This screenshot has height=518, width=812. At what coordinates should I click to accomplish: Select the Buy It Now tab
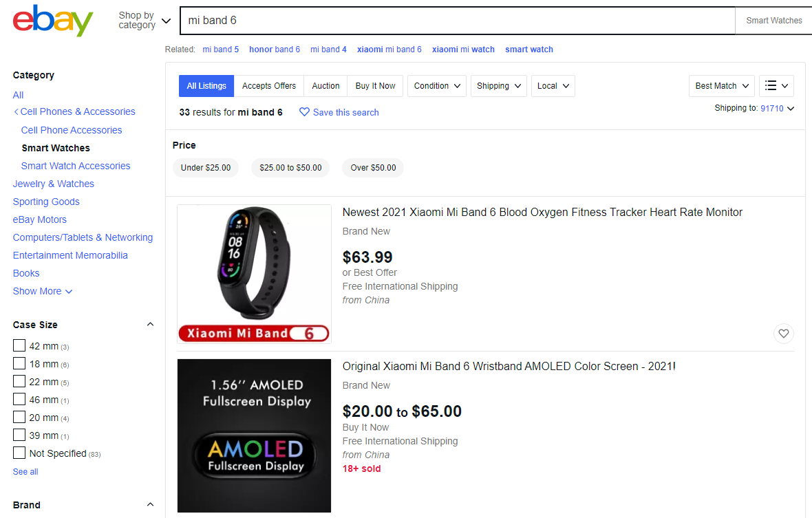(x=375, y=86)
